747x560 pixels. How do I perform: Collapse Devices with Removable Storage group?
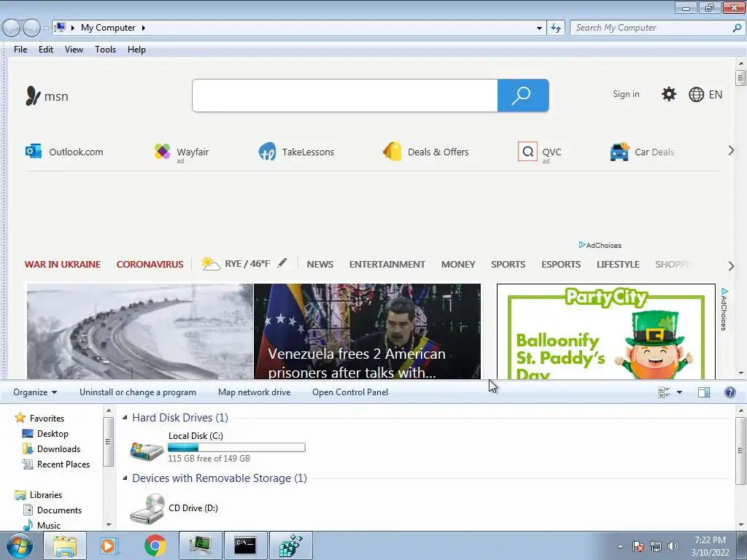pos(125,478)
